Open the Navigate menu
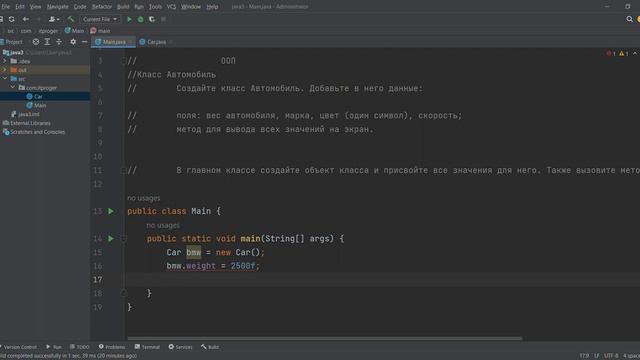The width and height of the screenshot is (640, 360). (58, 7)
